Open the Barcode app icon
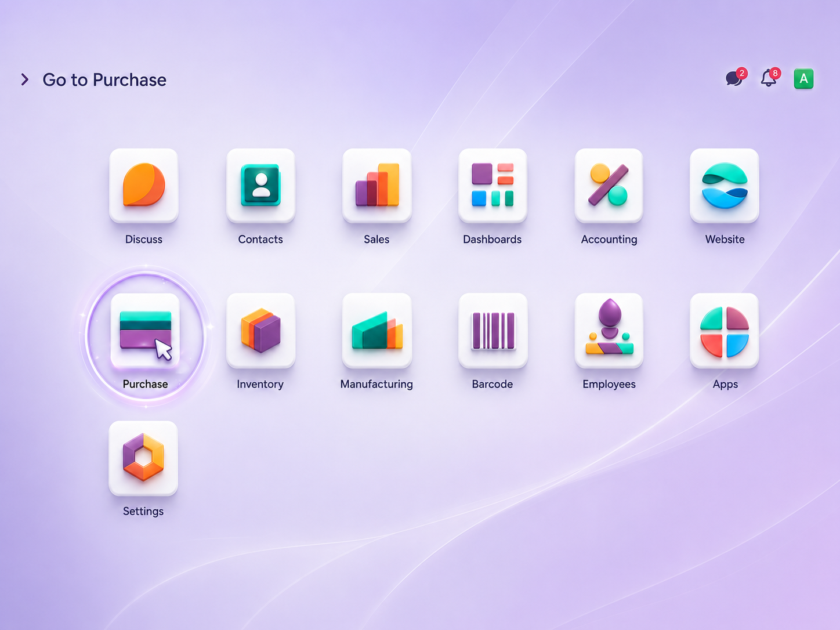Screen dimensions: 840x630 tap(493, 330)
